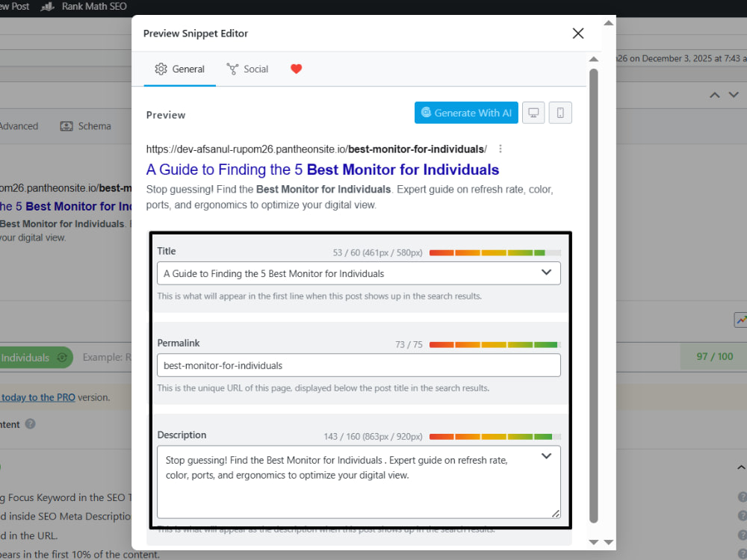
Task: Click the help icon beside Content heading
Action: [x=30, y=424]
